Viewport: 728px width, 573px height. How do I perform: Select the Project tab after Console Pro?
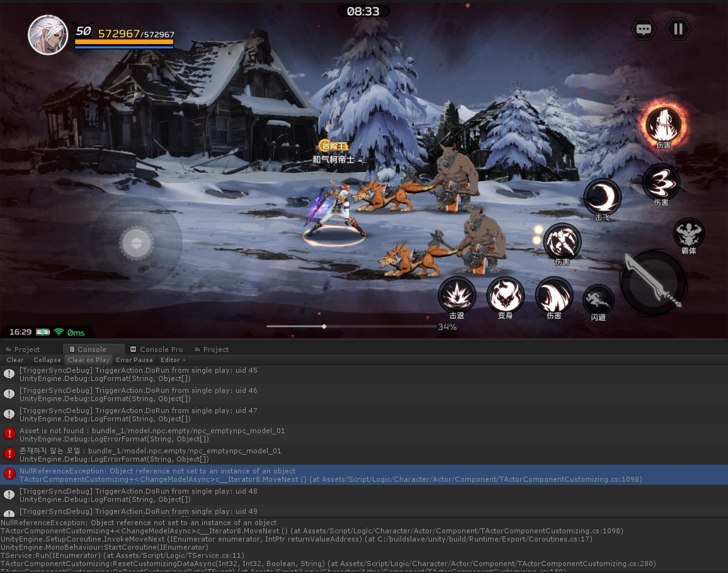pyautogui.click(x=212, y=349)
